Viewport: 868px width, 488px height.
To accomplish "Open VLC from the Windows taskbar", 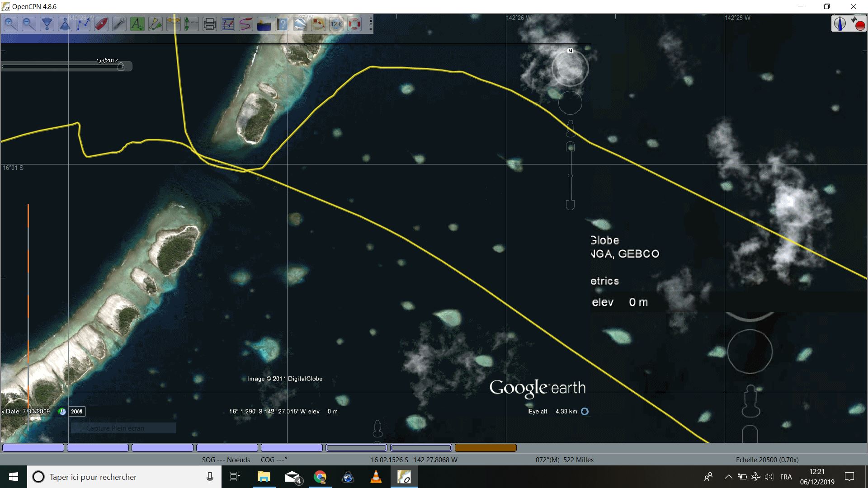I will (376, 477).
